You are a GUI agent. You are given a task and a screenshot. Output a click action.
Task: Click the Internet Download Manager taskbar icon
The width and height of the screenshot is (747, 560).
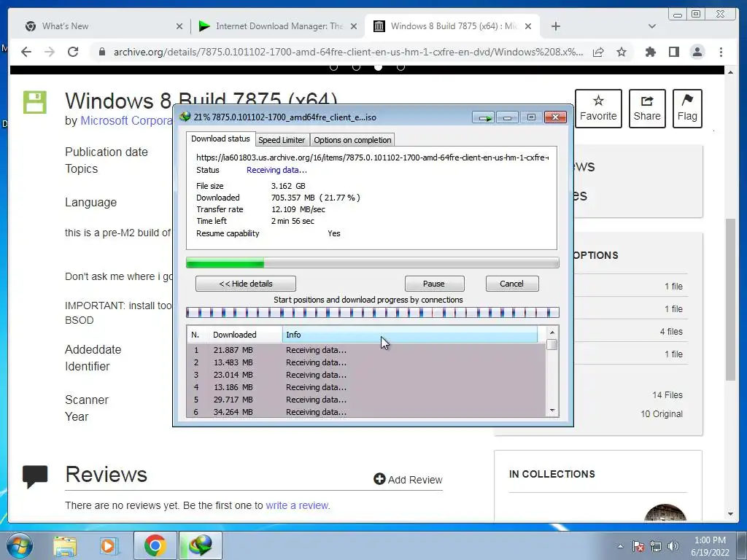point(200,545)
